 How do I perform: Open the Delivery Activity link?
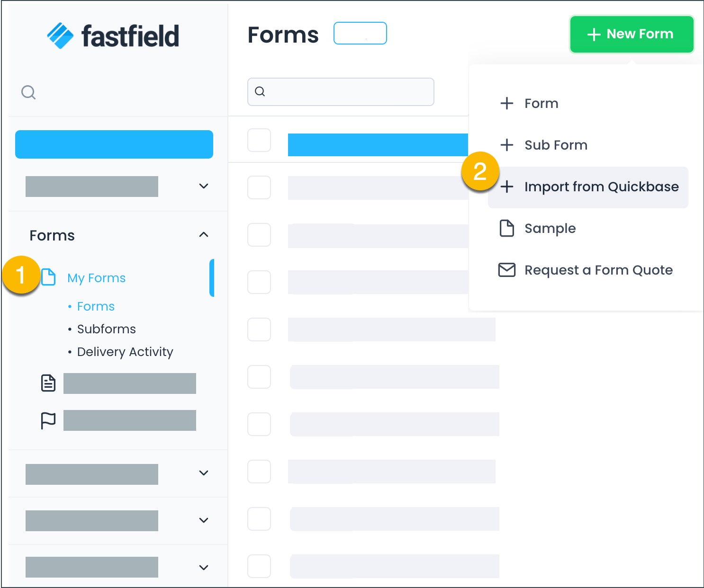125,351
